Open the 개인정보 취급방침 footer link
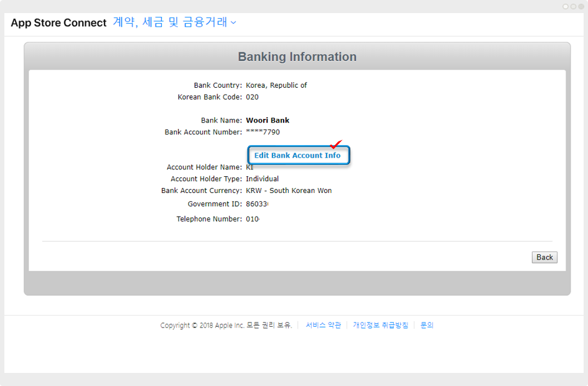 click(x=380, y=325)
